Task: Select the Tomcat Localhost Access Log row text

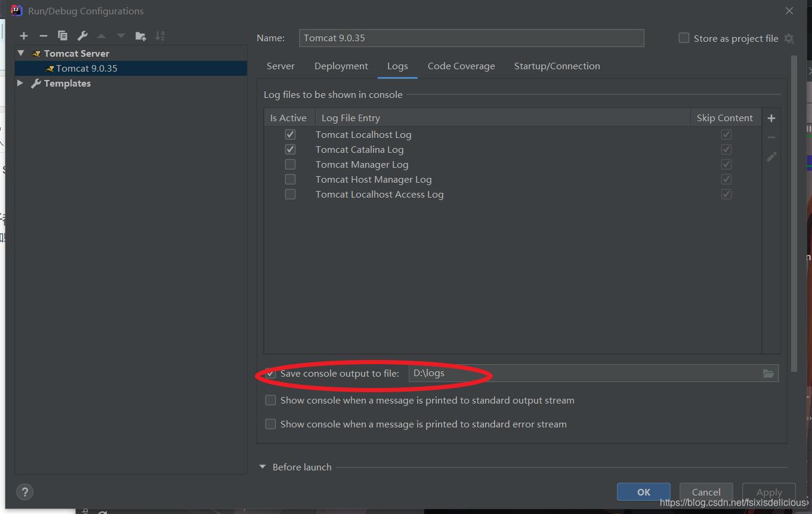Action: [x=379, y=194]
